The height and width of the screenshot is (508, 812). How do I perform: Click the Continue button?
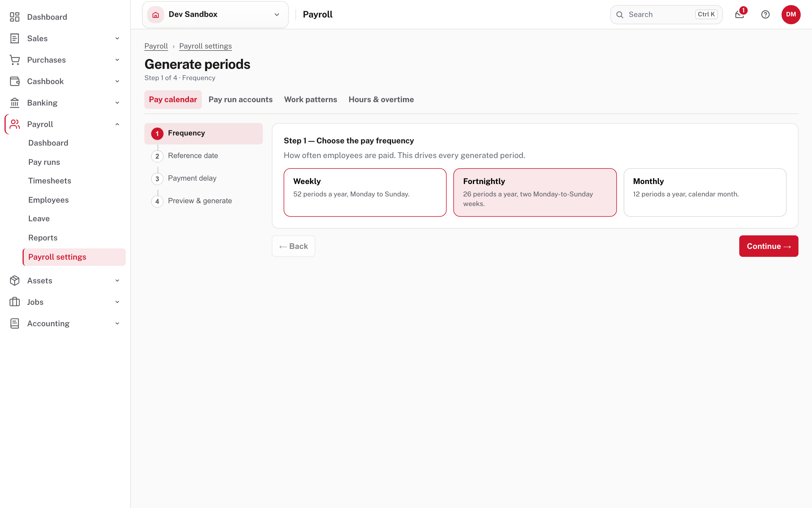(x=768, y=246)
